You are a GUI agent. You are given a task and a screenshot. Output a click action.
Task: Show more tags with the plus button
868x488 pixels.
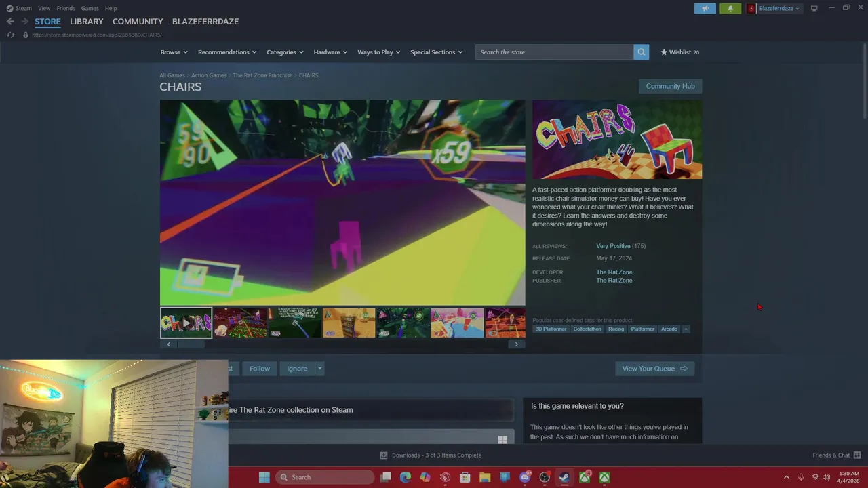[x=686, y=329]
